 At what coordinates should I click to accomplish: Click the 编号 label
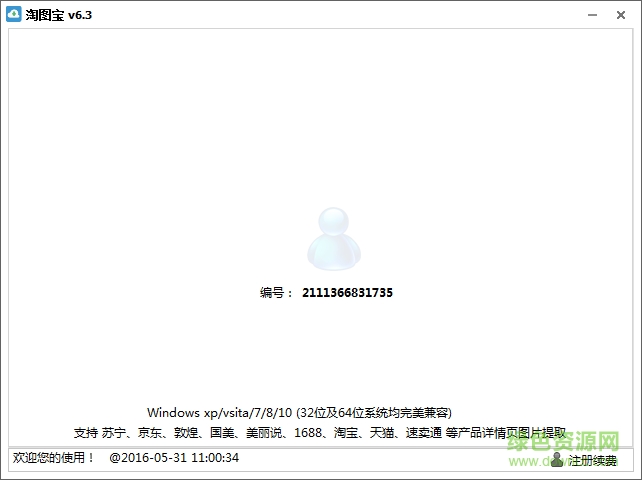pyautogui.click(x=273, y=292)
